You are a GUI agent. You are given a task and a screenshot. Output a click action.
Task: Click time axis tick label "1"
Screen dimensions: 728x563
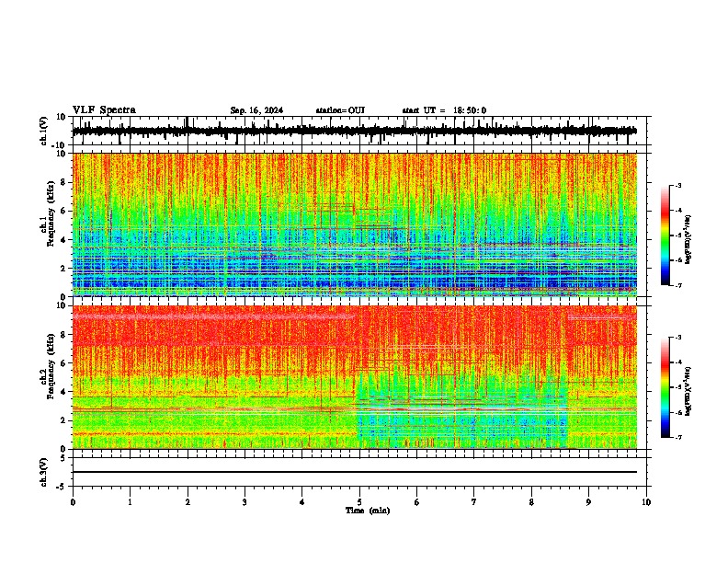point(130,502)
